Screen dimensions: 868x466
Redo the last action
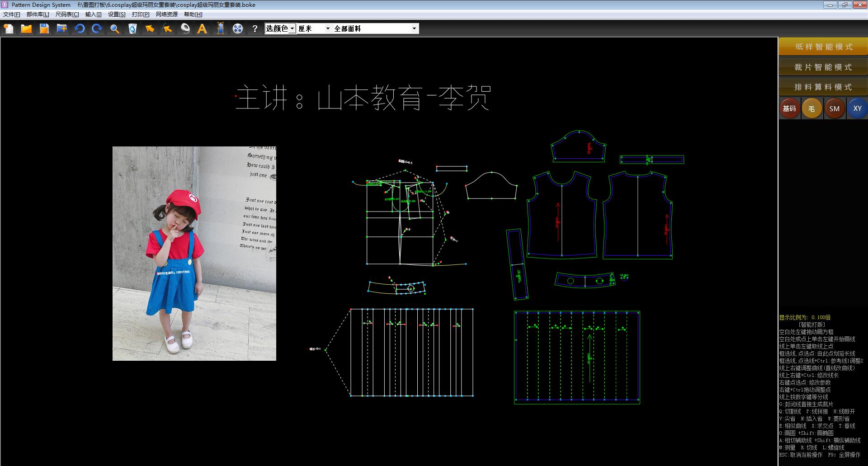pos(97,29)
